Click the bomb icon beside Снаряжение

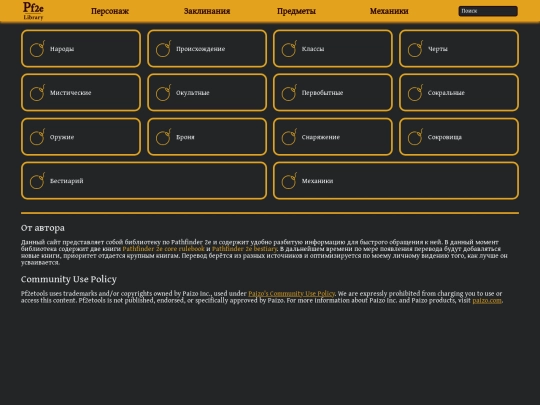tap(289, 137)
